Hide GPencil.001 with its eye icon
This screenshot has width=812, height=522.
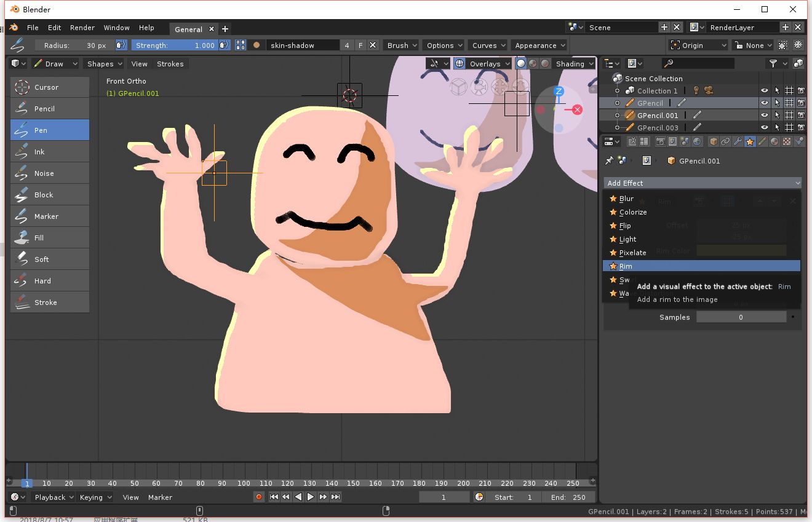[764, 116]
